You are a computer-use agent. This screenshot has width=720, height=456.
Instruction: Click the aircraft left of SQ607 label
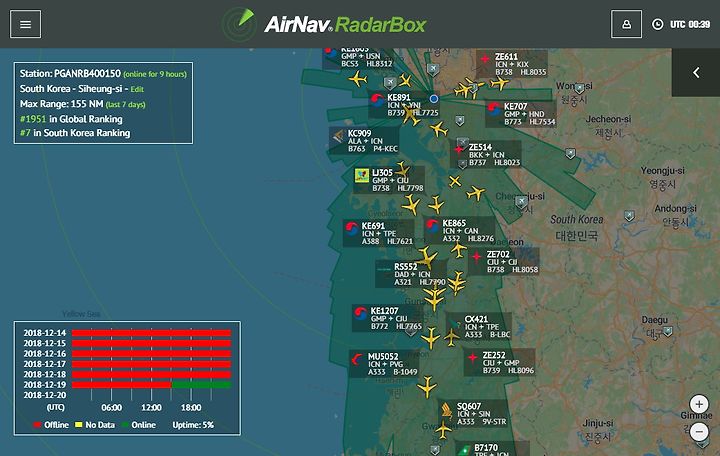tap(444, 431)
